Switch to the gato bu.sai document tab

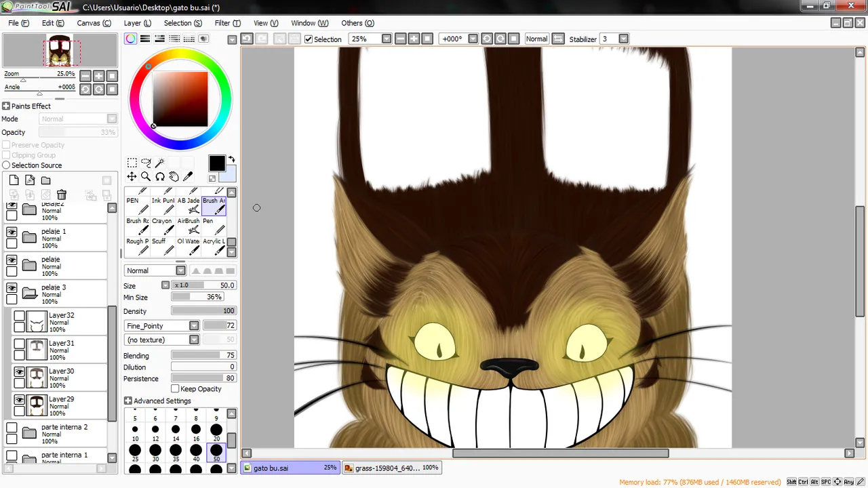[x=290, y=468]
